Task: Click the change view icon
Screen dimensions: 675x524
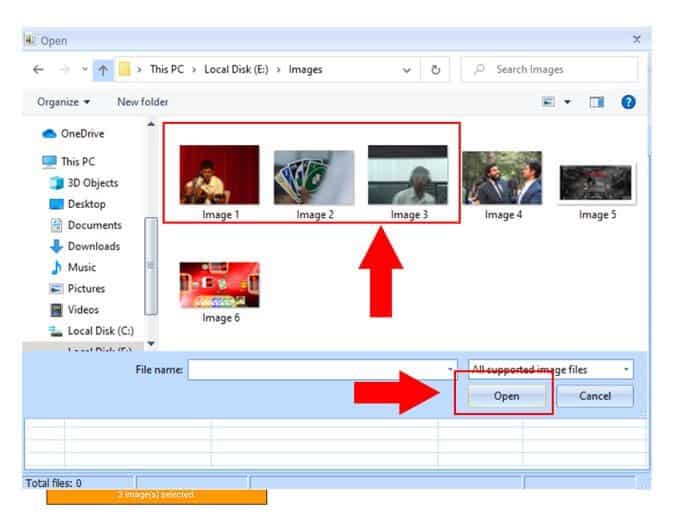Action: click(548, 102)
